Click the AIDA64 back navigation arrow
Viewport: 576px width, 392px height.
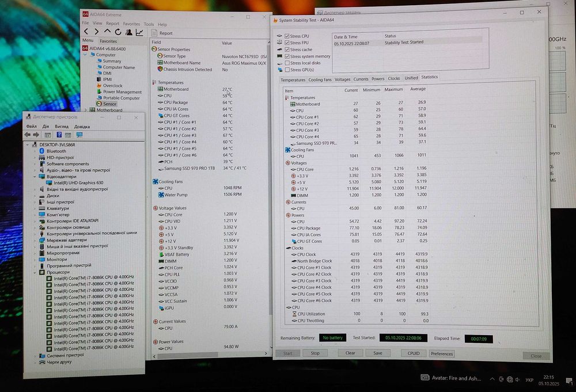click(x=86, y=32)
